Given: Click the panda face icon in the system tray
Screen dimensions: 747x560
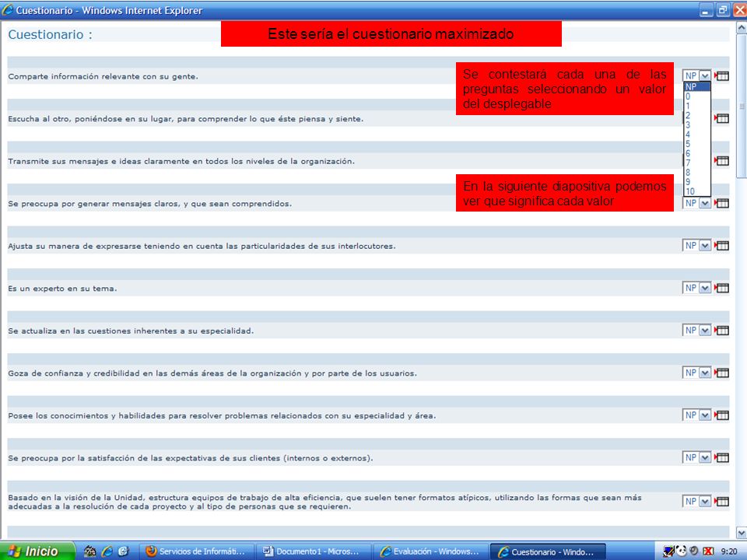Looking at the screenshot, I should [x=681, y=551].
